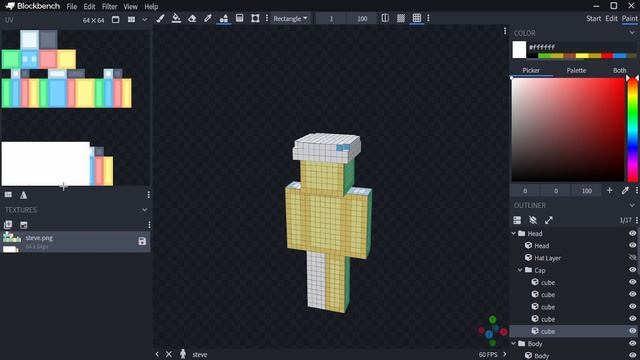This screenshot has width=640, height=360.
Task: Open the Filter menu
Action: 109,7
